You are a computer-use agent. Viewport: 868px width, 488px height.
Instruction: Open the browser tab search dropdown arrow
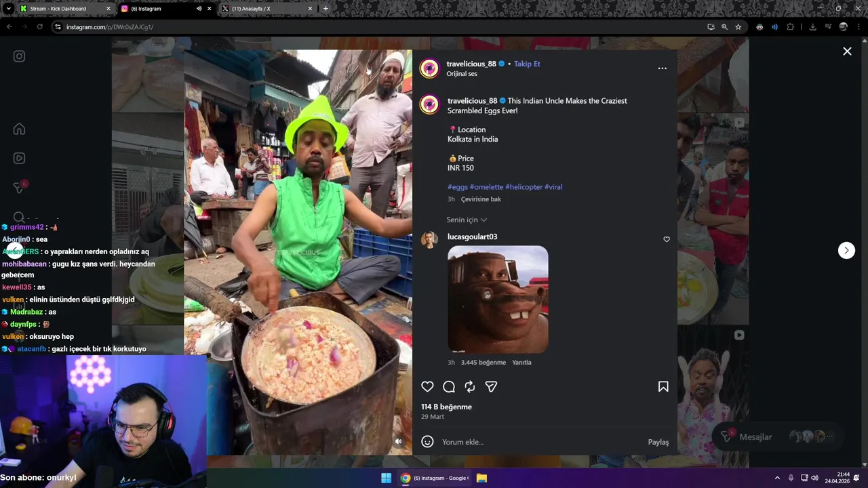coord(9,9)
